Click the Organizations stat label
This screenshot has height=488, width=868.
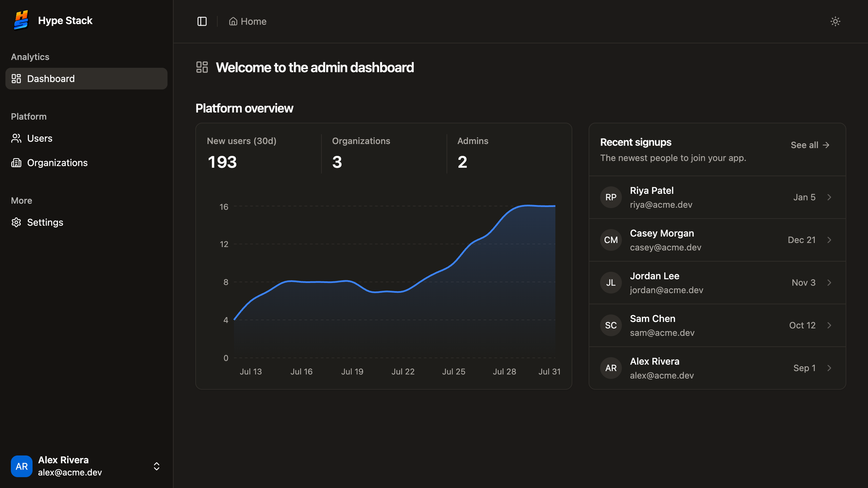[x=361, y=141]
